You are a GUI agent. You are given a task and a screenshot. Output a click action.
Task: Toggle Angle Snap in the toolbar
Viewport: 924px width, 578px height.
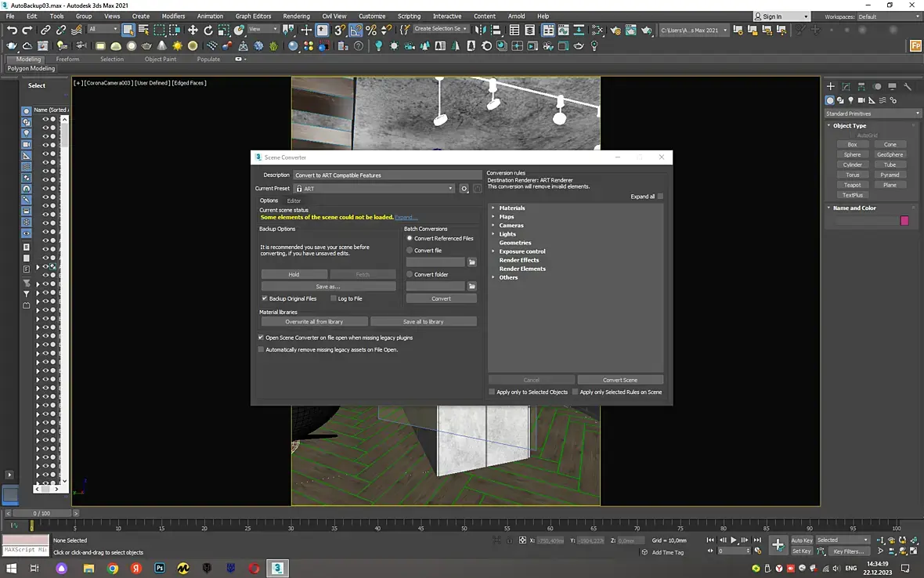tap(356, 30)
